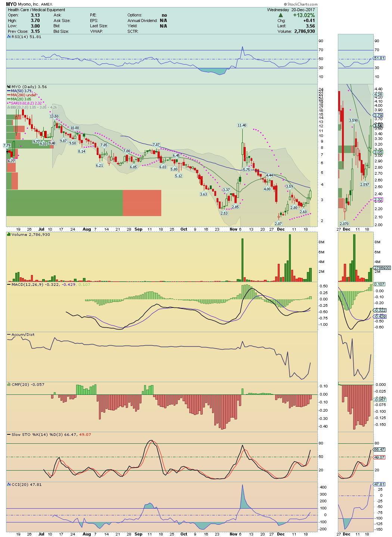
Task: Click the Options 'no' value
Action: pyautogui.click(x=164, y=15)
